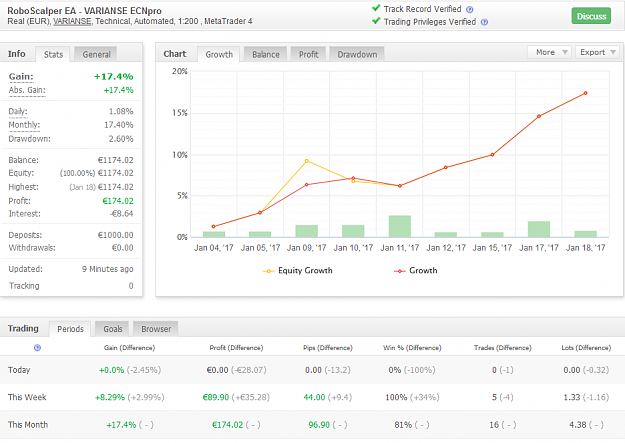Click the Updated value 9 Minutes ago
Screen dimensions: 625x443
108,269
